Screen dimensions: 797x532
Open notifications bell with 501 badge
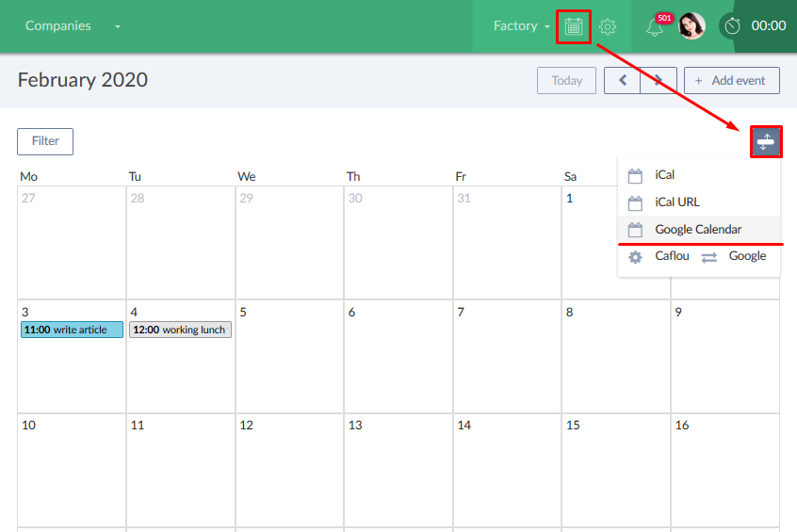click(655, 27)
